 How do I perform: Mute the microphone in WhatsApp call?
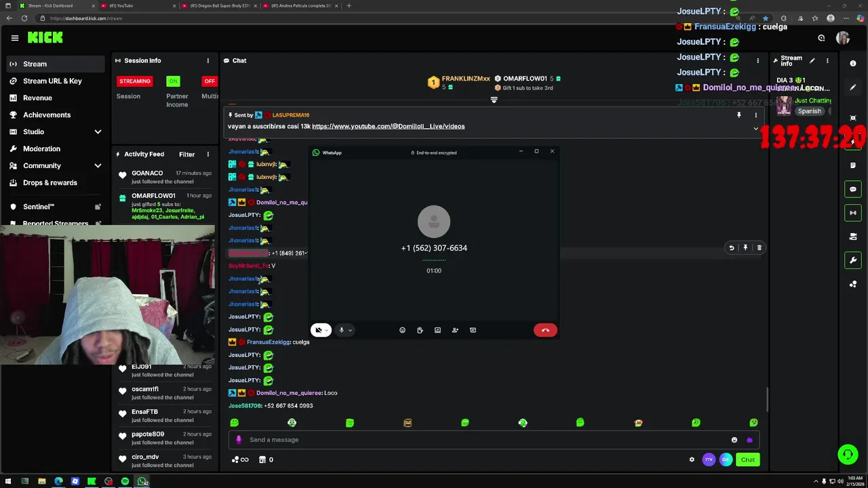341,330
